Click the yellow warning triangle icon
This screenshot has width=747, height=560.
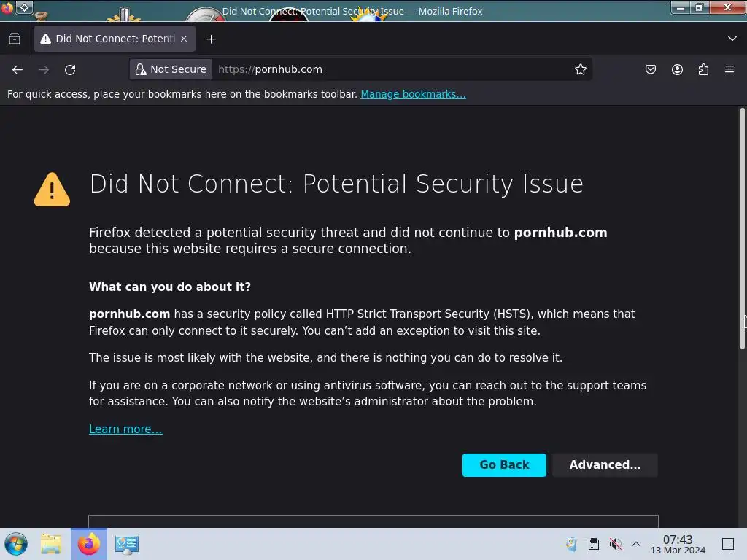click(x=52, y=190)
